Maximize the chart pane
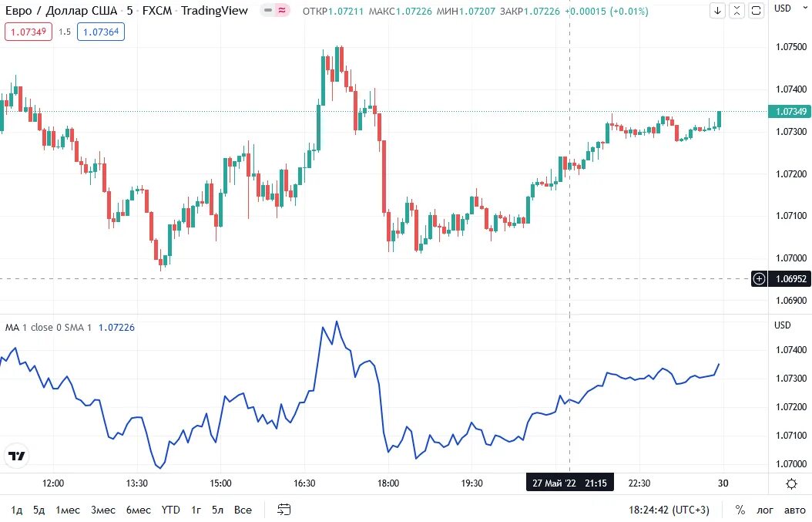Screen dimensions: 812x522 [756, 10]
